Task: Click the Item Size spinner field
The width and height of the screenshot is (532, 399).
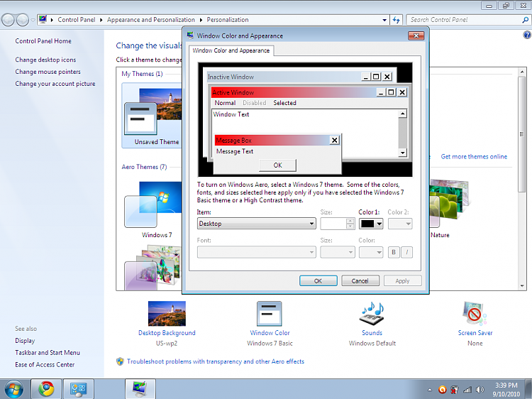Action: (x=338, y=224)
